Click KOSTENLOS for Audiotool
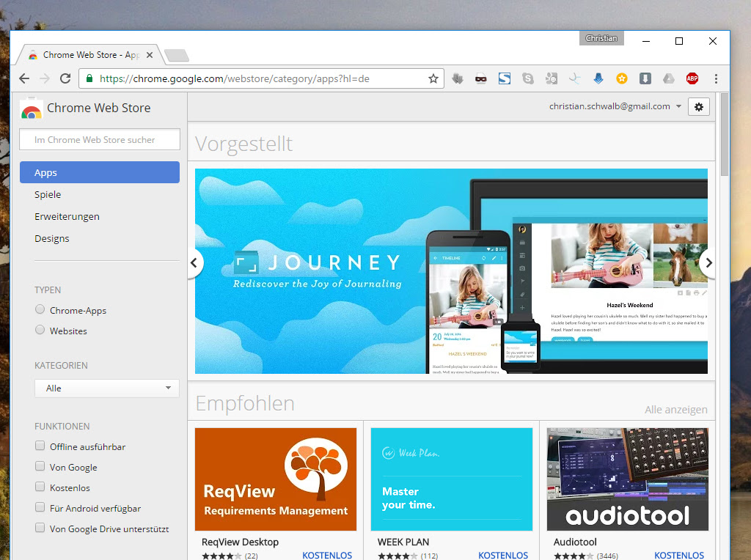This screenshot has height=560, width=751. tap(679, 555)
